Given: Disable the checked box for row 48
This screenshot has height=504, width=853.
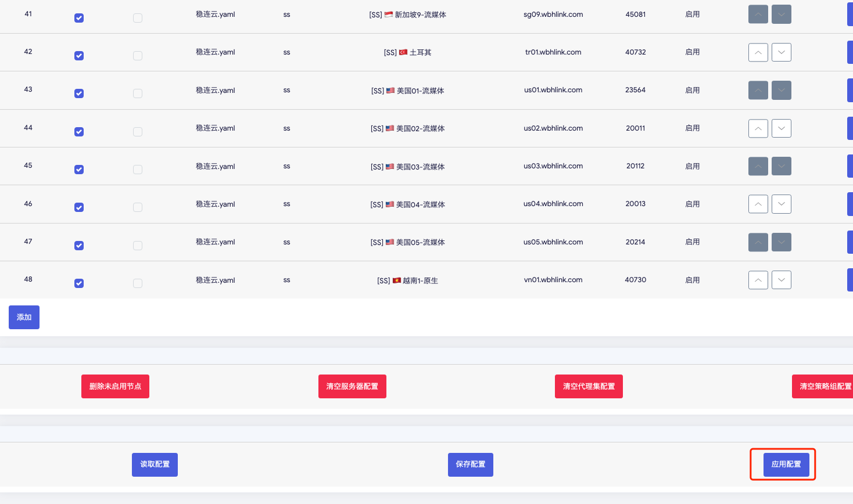Looking at the screenshot, I should [x=79, y=283].
